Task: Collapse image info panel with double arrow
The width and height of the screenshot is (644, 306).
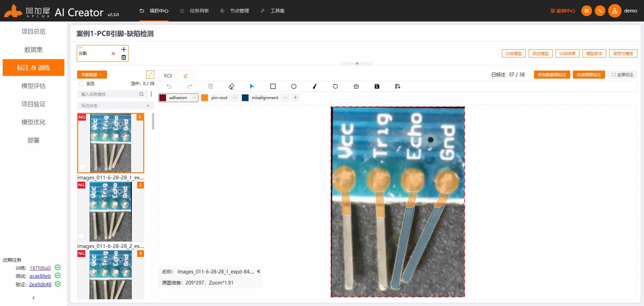Action: click(259, 271)
